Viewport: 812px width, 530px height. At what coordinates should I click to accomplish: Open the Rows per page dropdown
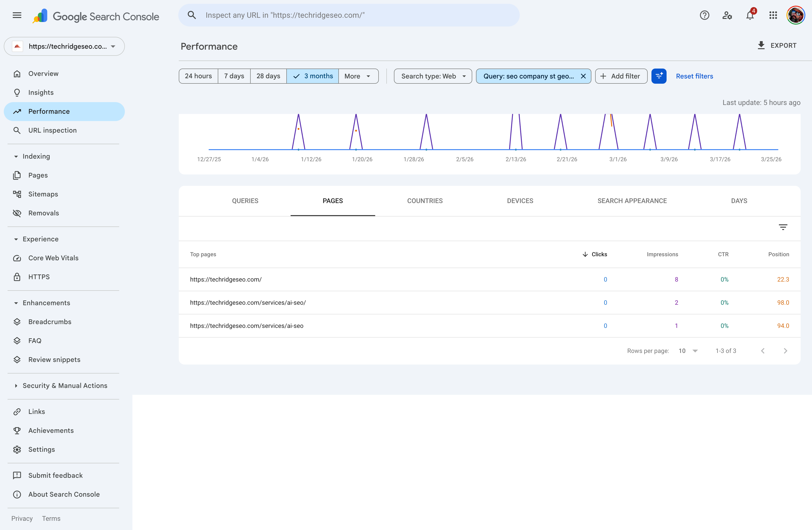[x=688, y=351]
